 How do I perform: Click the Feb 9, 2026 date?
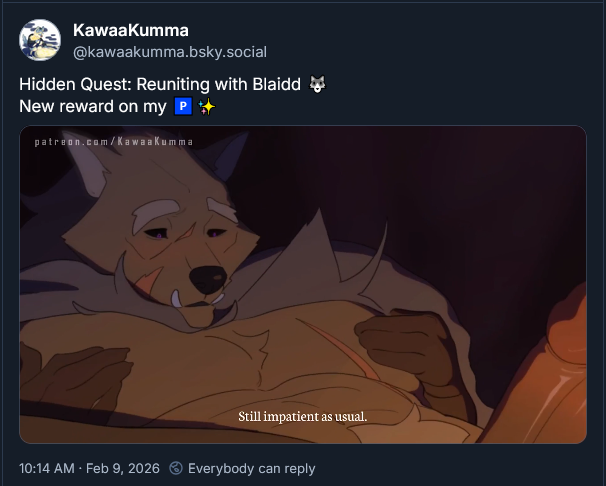[x=123, y=468]
